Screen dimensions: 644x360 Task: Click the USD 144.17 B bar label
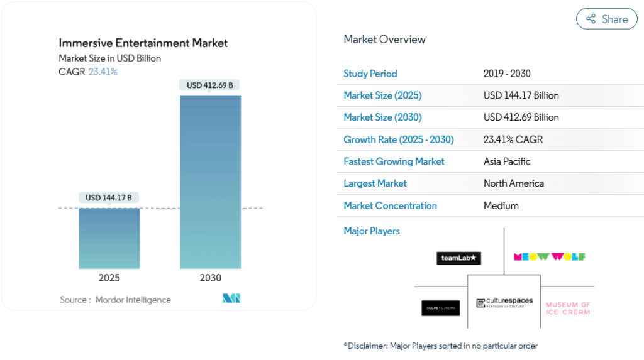pos(109,198)
